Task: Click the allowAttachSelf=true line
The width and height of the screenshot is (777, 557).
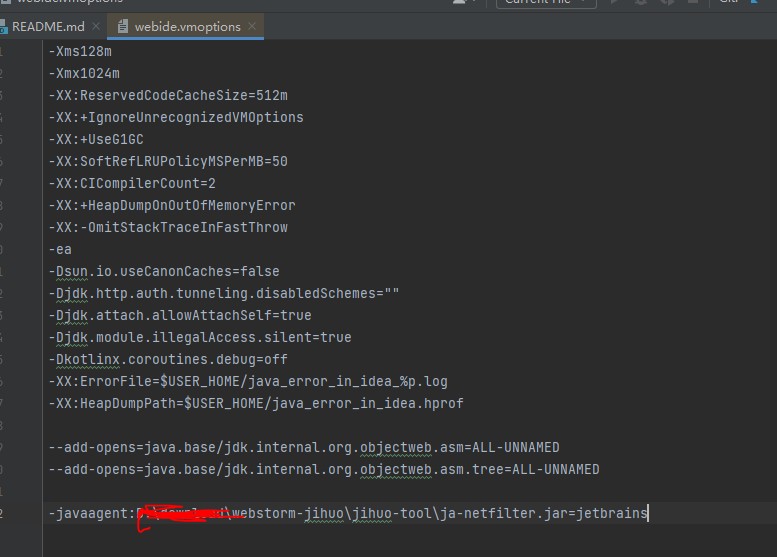Action: coord(180,315)
